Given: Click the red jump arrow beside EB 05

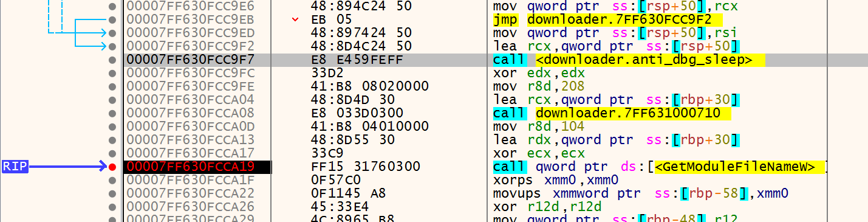Looking at the screenshot, I should click(295, 19).
